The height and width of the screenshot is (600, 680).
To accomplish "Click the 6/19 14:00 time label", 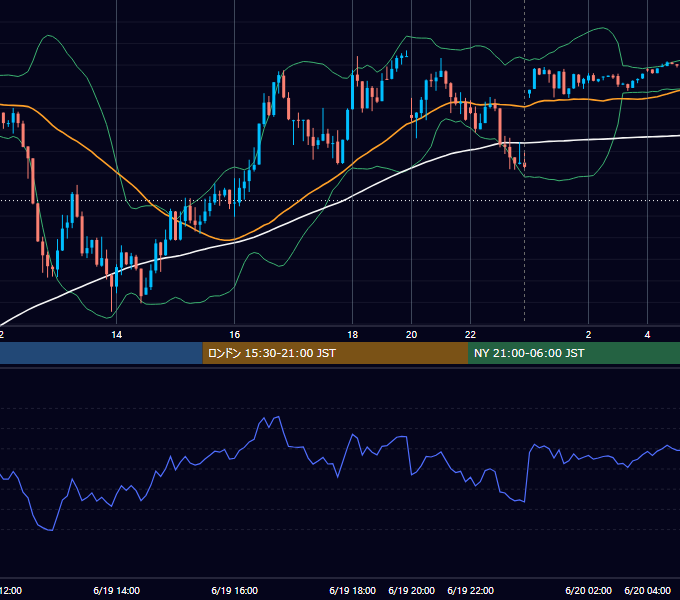I will click(x=116, y=591).
